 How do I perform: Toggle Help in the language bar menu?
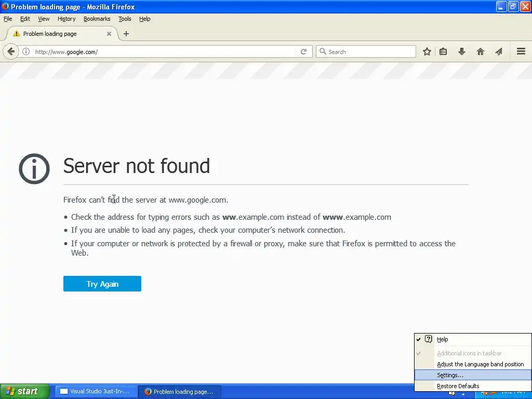point(473,339)
